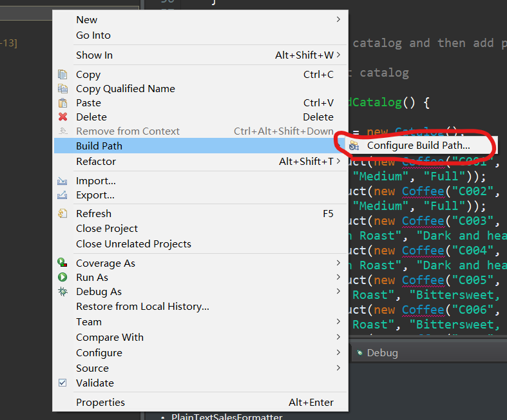The image size is (507, 420).
Task: Select Copy Qualified Name text entry
Action: click(126, 89)
